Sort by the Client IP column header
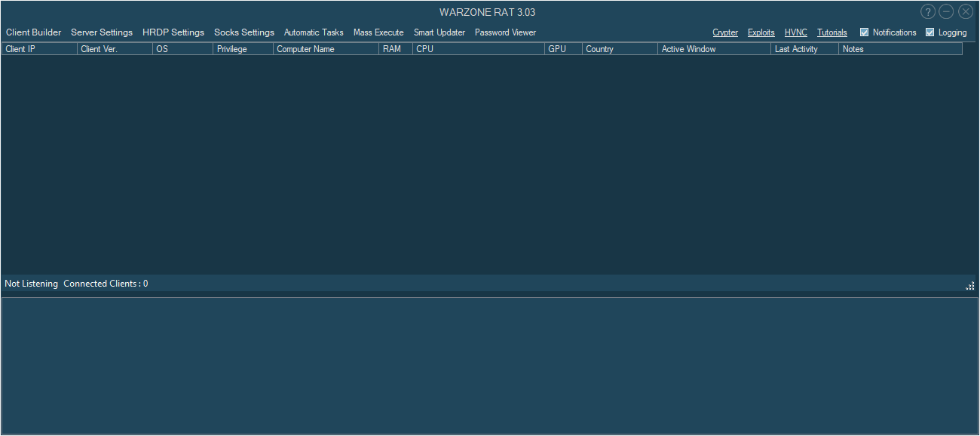The width and height of the screenshot is (980, 436). tap(39, 49)
